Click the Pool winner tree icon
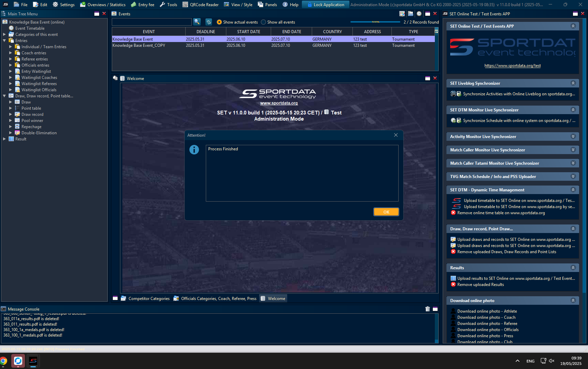This screenshot has width=588, height=369. click(x=17, y=120)
